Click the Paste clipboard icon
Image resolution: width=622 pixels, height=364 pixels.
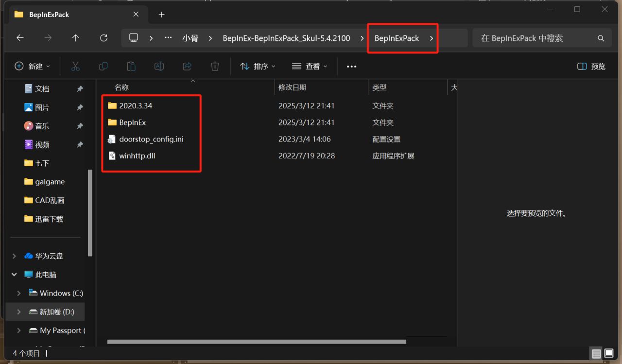tap(131, 66)
